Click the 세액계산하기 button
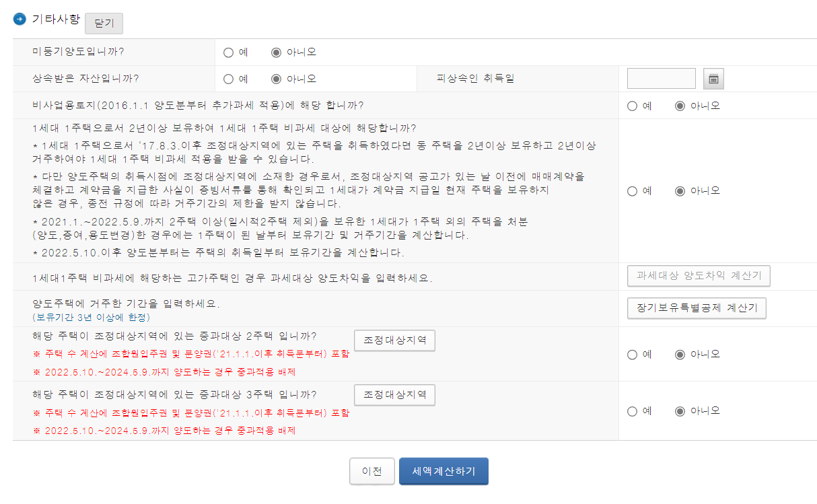 pos(443,471)
